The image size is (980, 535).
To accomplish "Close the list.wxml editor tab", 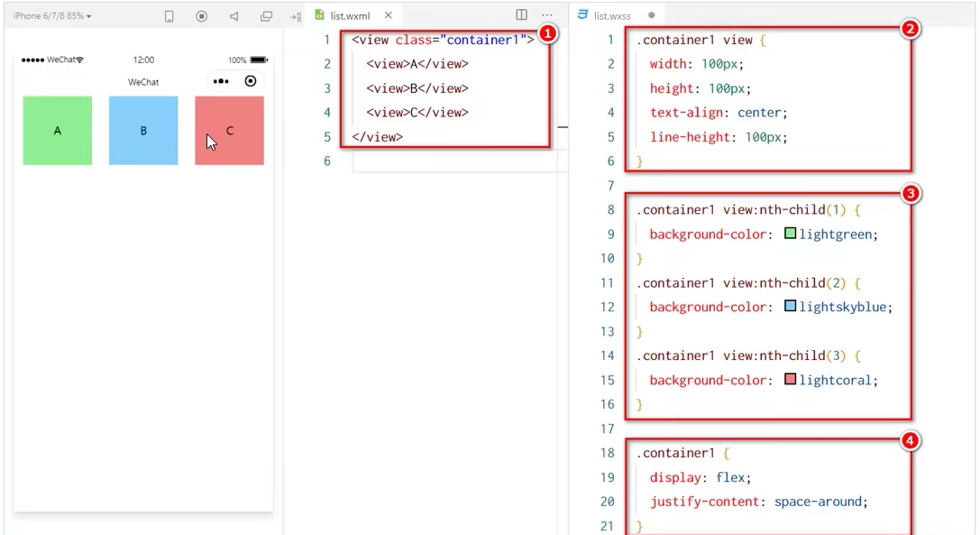I will coord(389,15).
